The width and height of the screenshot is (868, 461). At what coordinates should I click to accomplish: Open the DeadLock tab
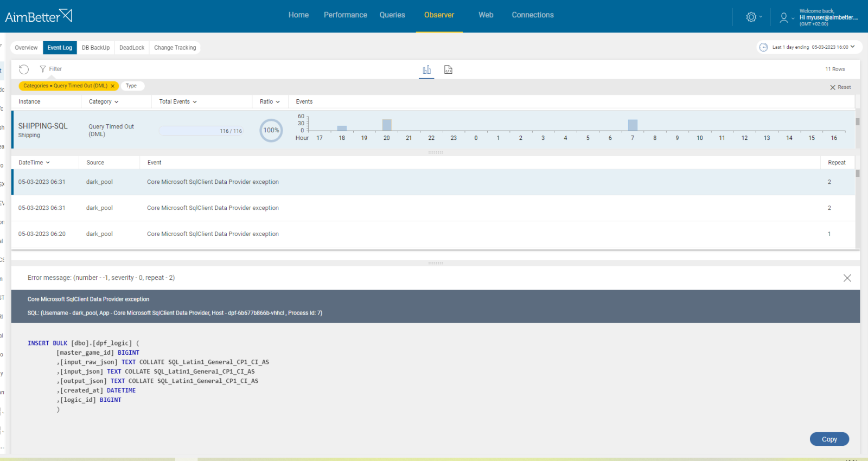[132, 48]
